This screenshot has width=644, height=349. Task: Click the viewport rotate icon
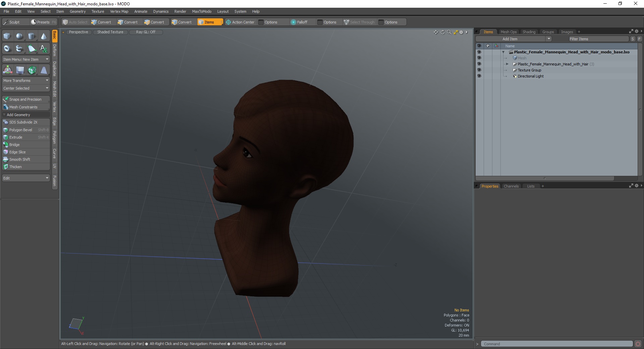coord(442,32)
